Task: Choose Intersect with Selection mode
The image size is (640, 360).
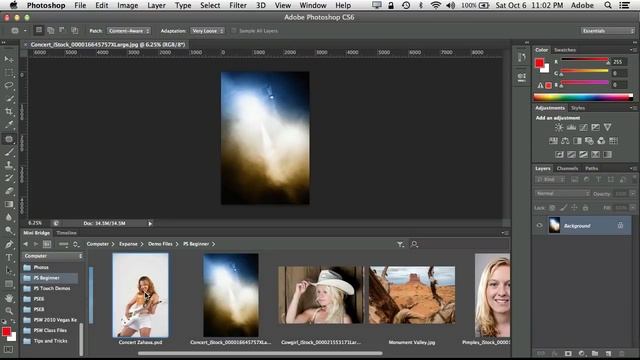Action: [x=74, y=30]
